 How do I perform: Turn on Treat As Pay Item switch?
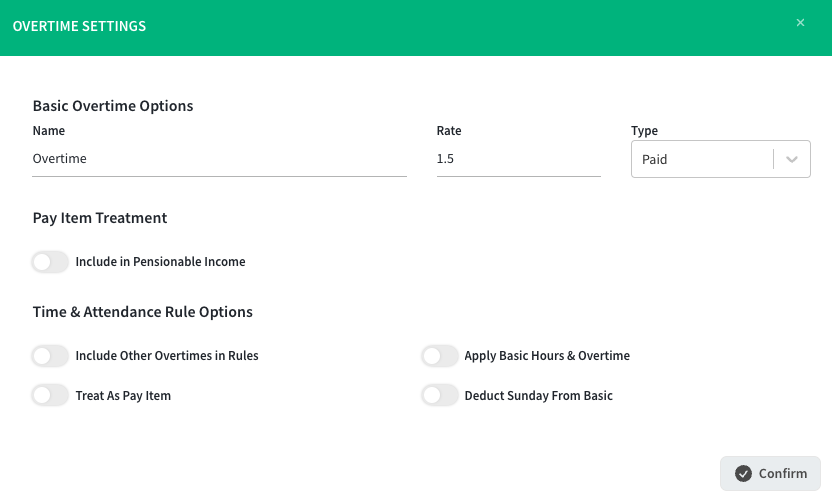point(50,395)
